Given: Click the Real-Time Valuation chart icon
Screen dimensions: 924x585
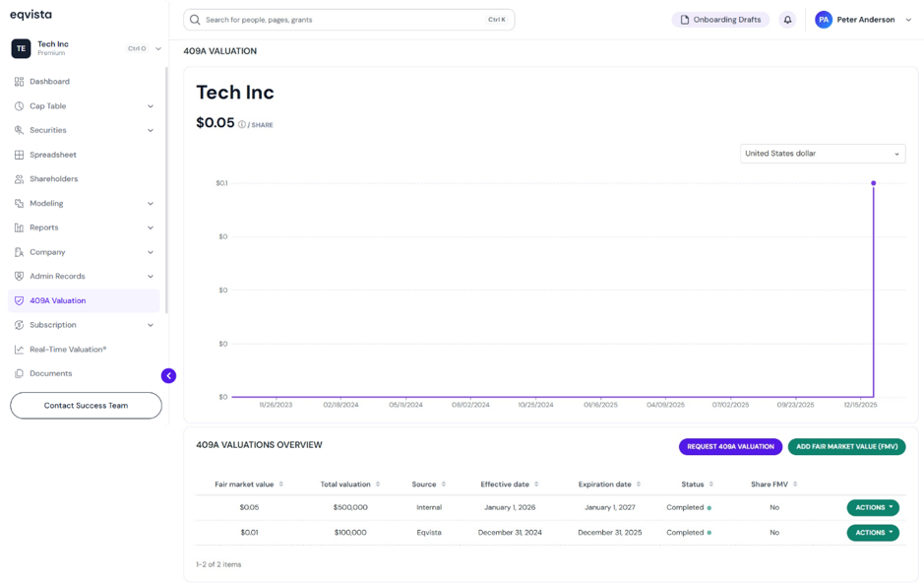Looking at the screenshot, I should tap(19, 349).
